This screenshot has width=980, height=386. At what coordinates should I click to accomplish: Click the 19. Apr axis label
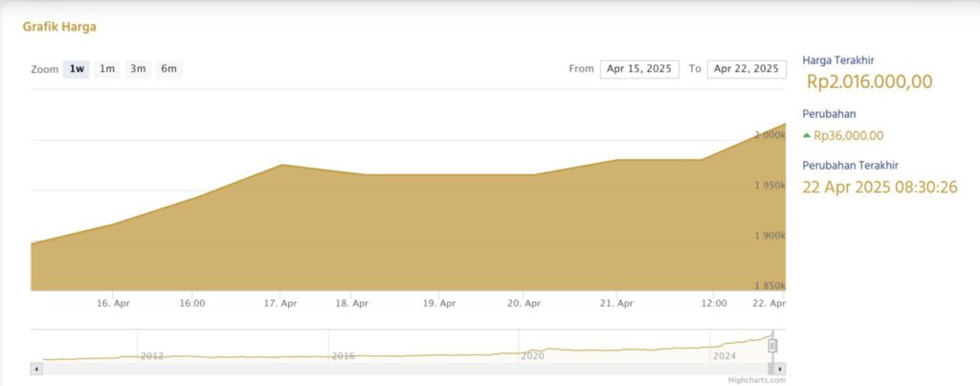point(438,304)
